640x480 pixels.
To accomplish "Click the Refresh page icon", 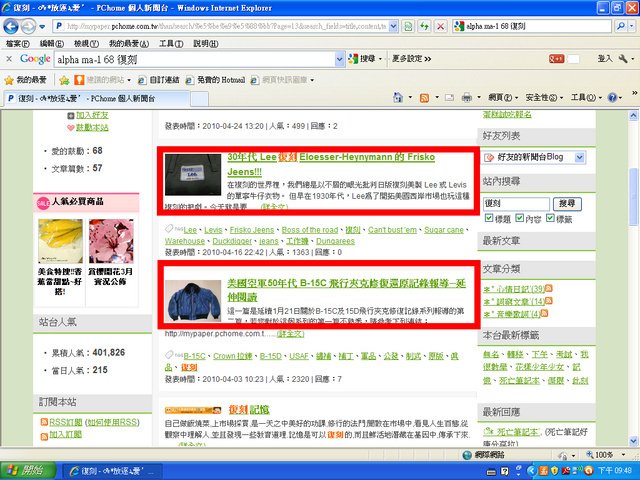I will tap(424, 27).
